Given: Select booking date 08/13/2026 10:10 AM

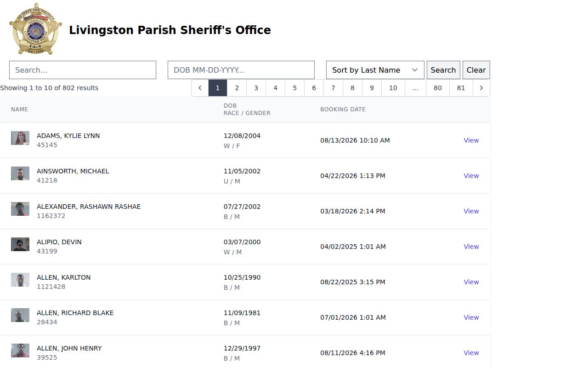Looking at the screenshot, I should [355, 140].
